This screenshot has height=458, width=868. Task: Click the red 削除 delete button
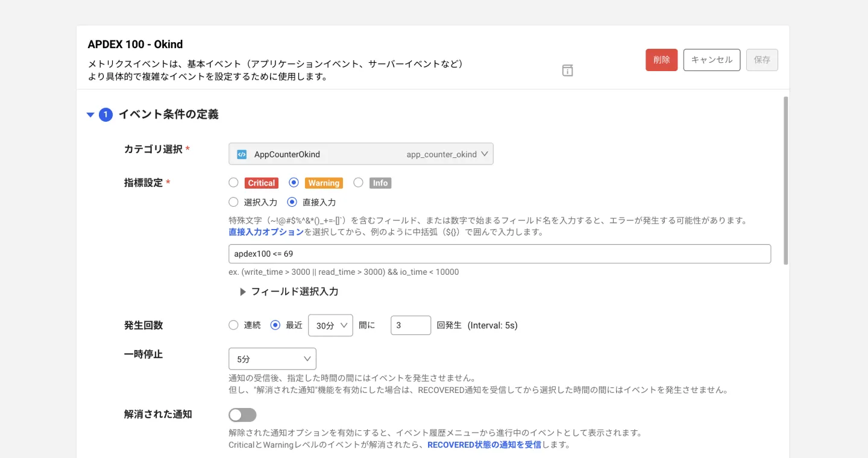[x=661, y=60]
